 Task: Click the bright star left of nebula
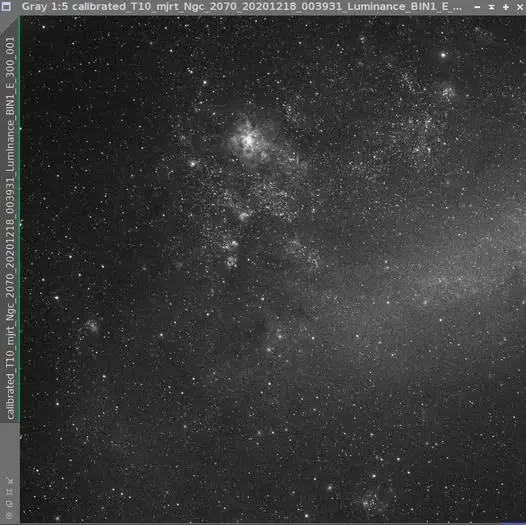click(x=193, y=164)
